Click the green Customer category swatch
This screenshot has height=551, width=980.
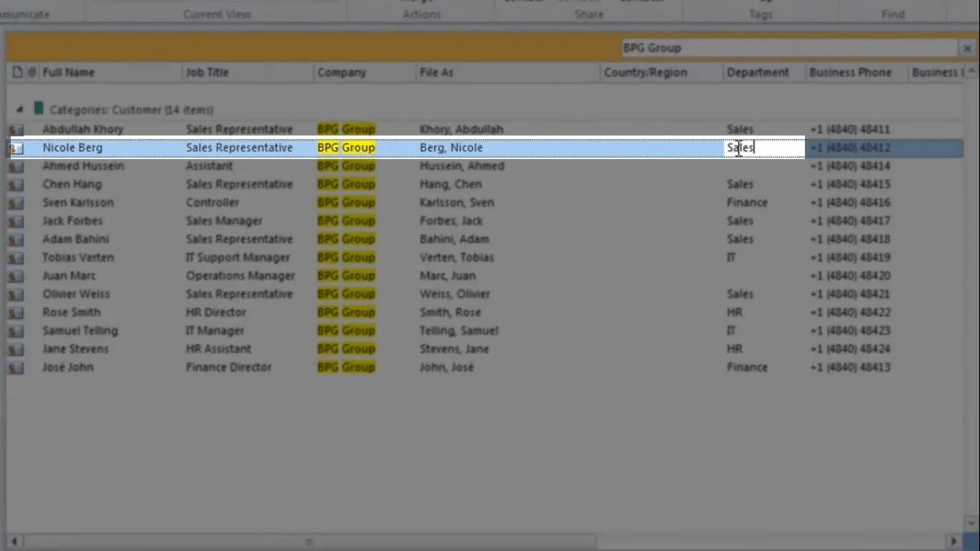click(39, 109)
